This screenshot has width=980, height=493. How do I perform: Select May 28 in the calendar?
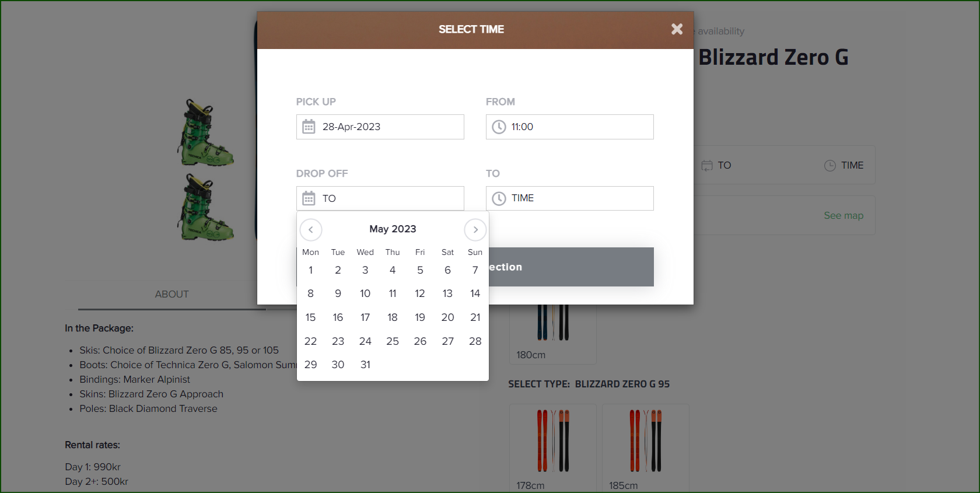(x=475, y=341)
